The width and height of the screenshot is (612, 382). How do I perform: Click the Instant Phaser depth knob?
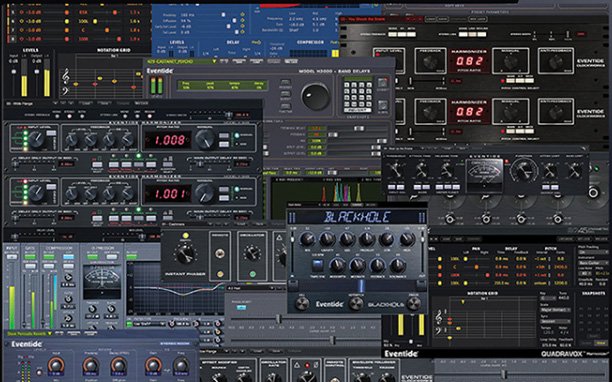click(x=185, y=254)
